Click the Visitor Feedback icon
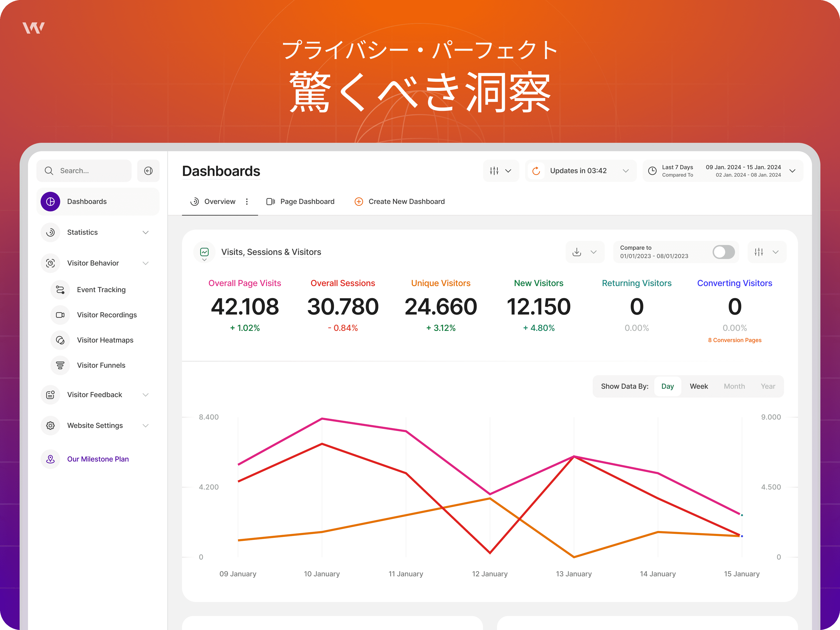This screenshot has width=840, height=630. [x=50, y=395]
